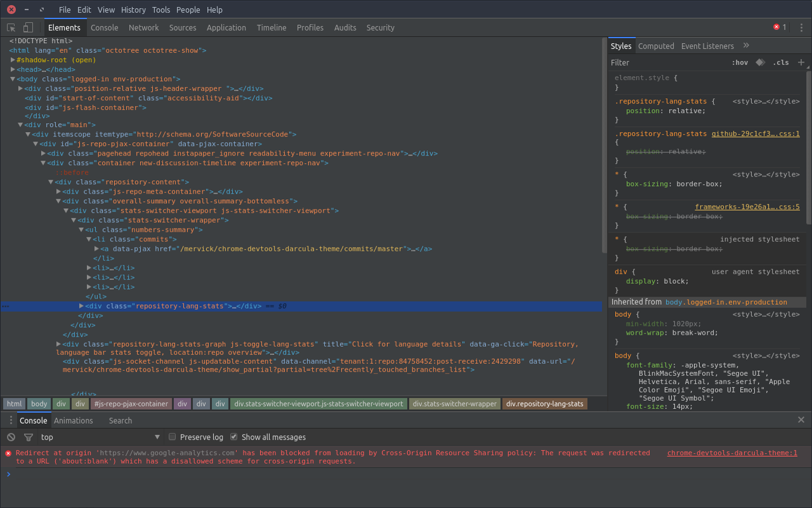The image size is (812, 508).
Task: Open the Sources panel tab
Action: [x=183, y=27]
